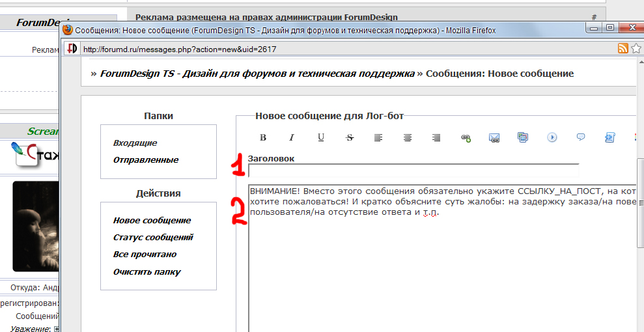644x332 pixels.
Task: Center-align the message text
Action: pos(408,137)
